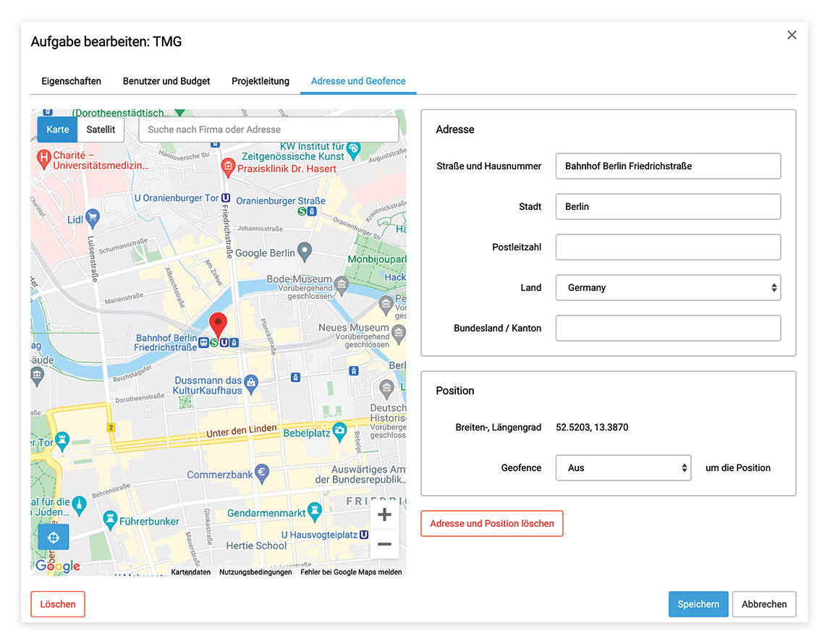Viewport: 830px width, 644px height.
Task: Switch map to Karte view
Action: (58, 130)
